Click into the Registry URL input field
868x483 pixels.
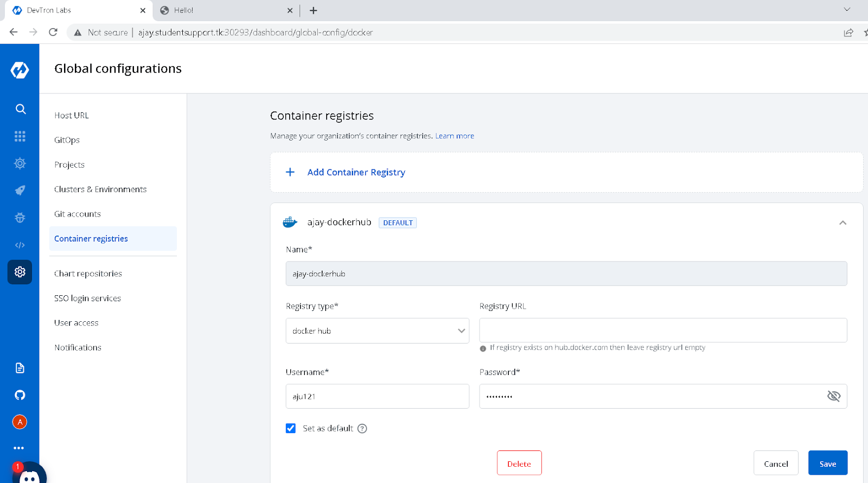663,330
